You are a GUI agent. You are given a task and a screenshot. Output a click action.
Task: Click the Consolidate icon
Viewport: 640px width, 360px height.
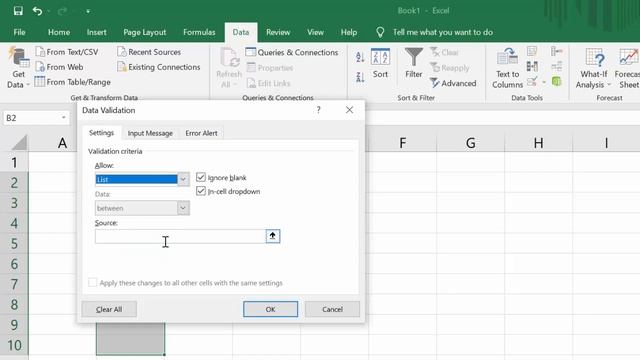(556, 51)
